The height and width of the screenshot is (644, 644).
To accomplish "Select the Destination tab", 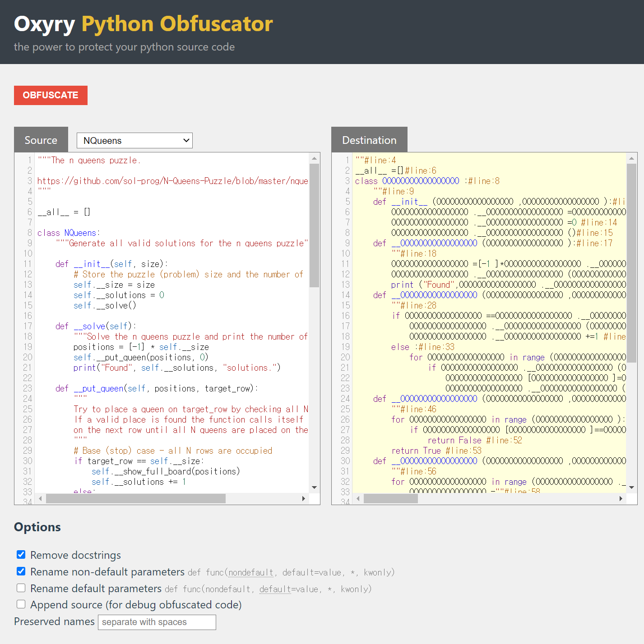I will [x=369, y=140].
